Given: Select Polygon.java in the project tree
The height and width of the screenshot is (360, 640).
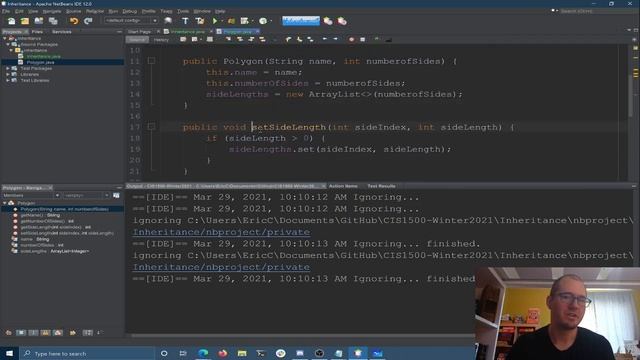Looking at the screenshot, I should (x=40, y=62).
